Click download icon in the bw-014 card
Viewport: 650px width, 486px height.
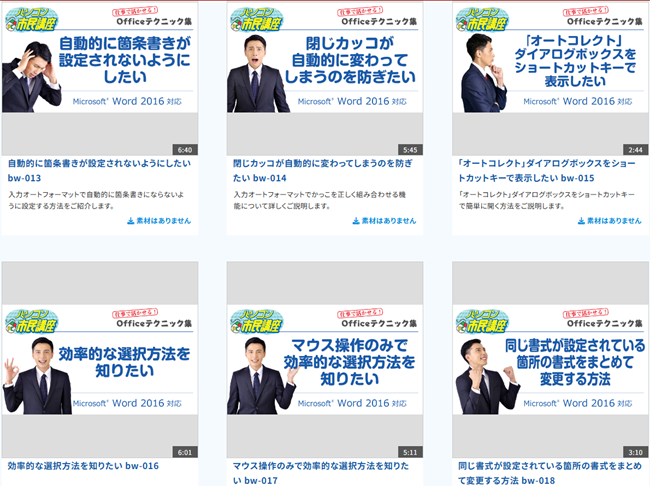click(x=356, y=221)
